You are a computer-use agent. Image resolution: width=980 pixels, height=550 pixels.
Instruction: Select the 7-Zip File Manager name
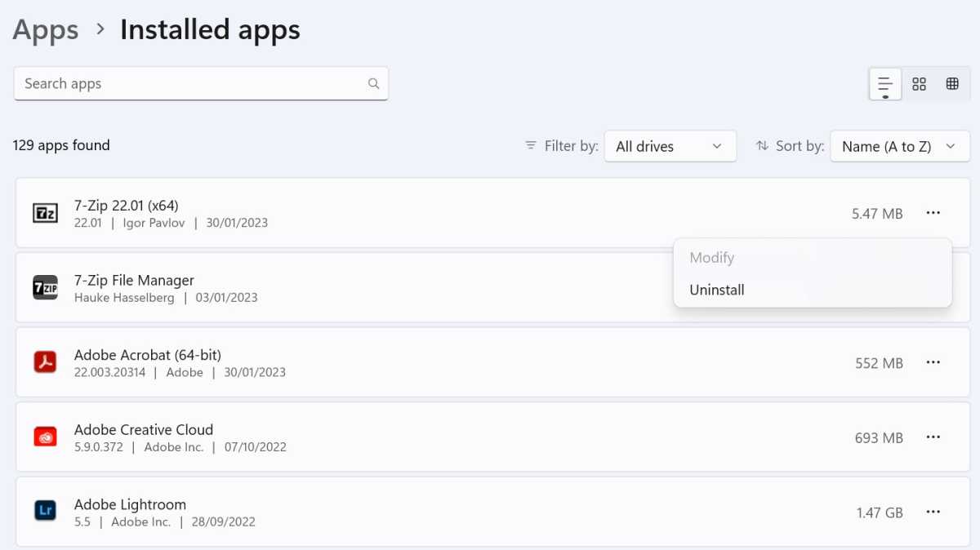tap(134, 280)
